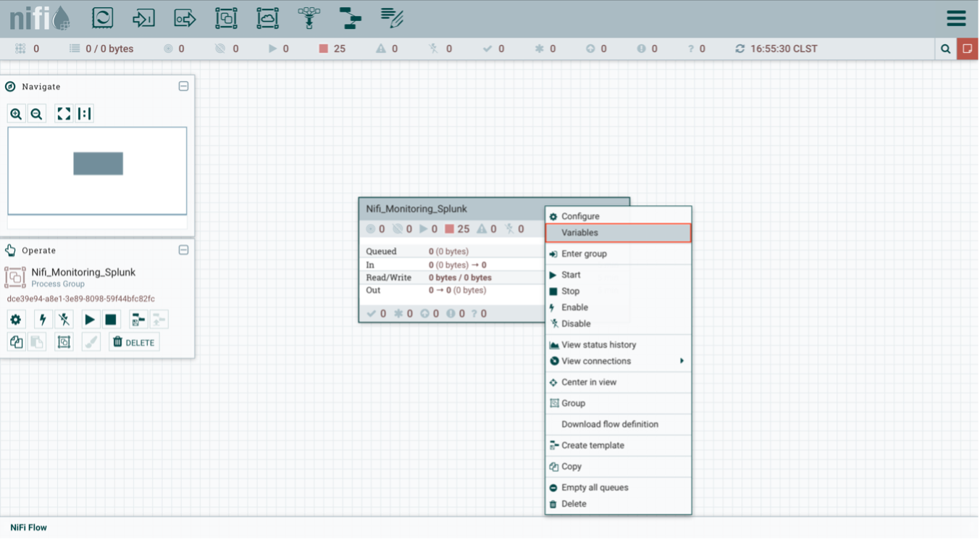Select the Input Port toolbar icon
The image size is (980, 540).
point(143,18)
